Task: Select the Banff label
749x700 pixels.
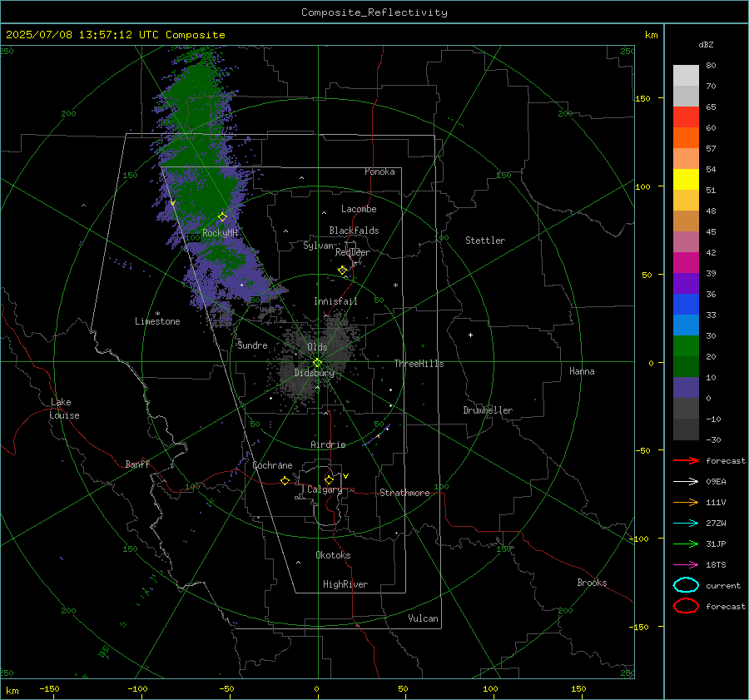Action: 137,464
